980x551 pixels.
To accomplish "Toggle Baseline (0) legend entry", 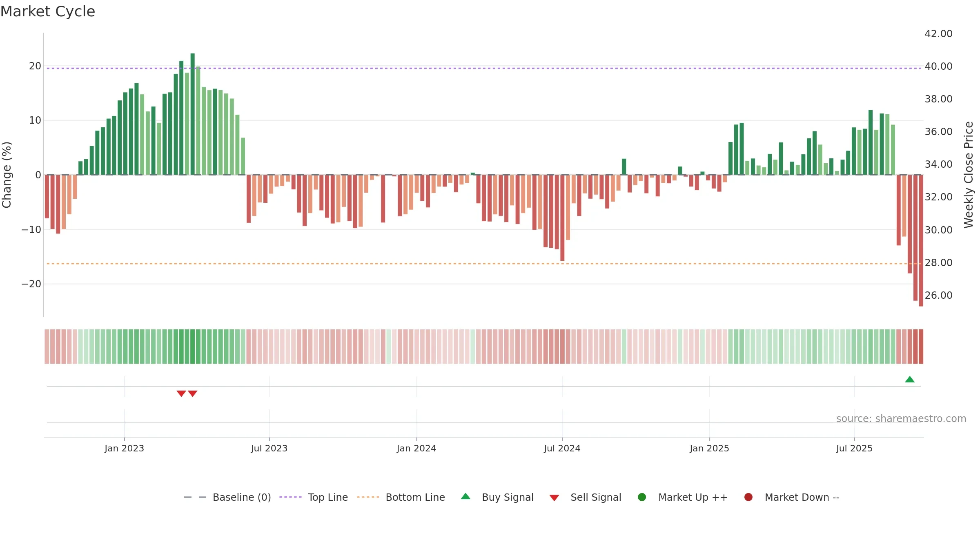I will point(227,498).
